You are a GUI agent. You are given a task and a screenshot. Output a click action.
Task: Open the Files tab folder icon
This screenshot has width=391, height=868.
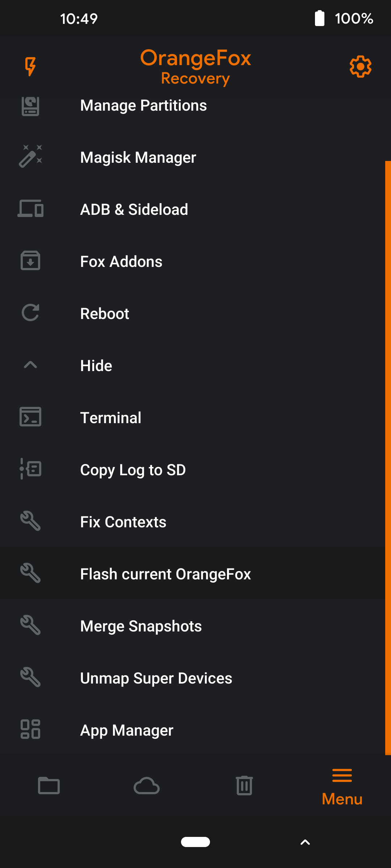49,786
